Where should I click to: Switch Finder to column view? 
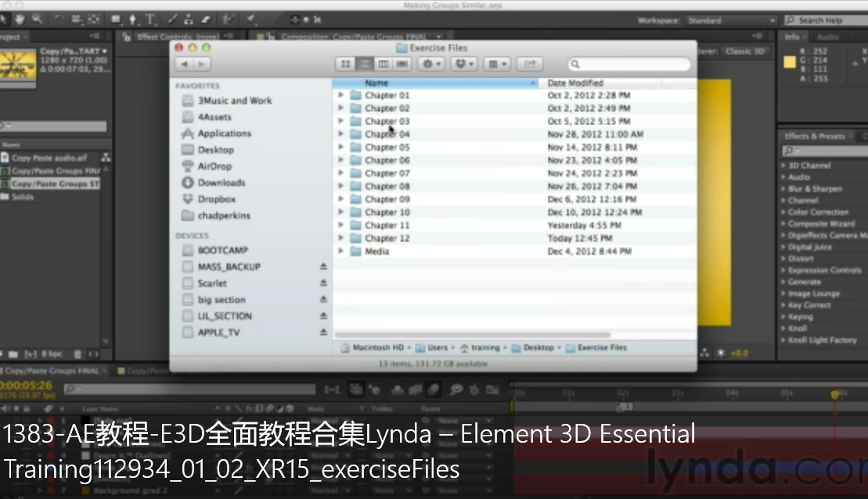click(383, 64)
